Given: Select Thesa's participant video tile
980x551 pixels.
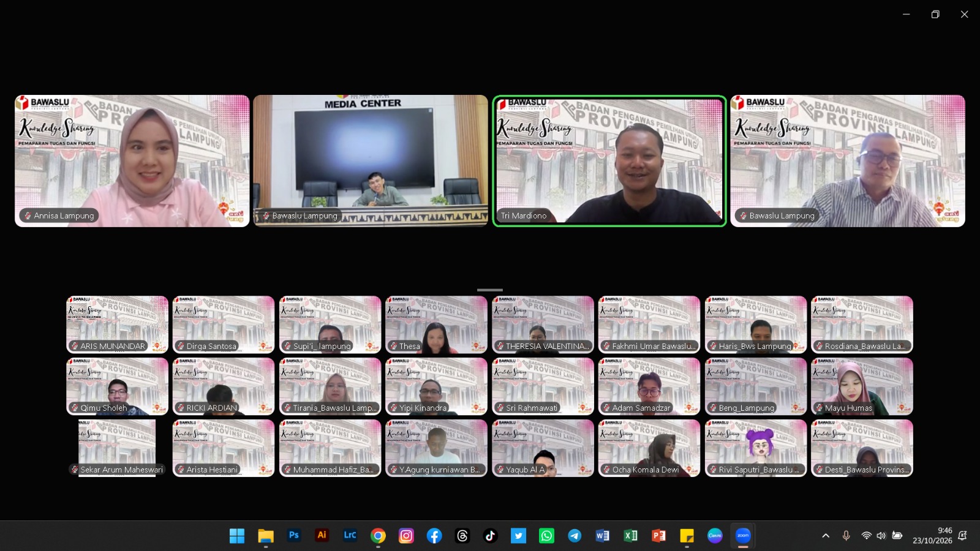Looking at the screenshot, I should pos(436,324).
